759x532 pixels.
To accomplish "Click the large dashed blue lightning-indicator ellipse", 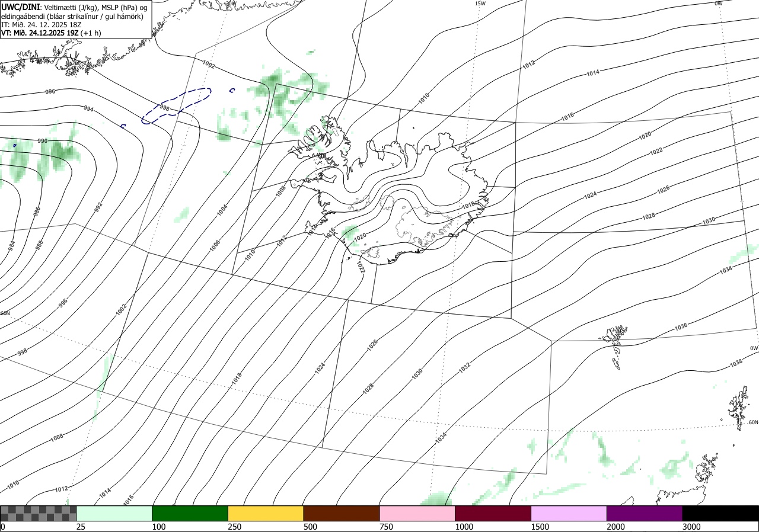I will tap(177, 105).
